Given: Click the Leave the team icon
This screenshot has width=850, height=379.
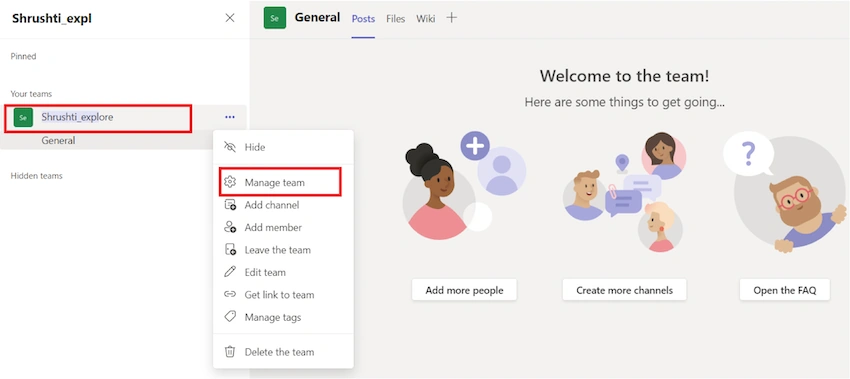Looking at the screenshot, I should click(x=230, y=250).
